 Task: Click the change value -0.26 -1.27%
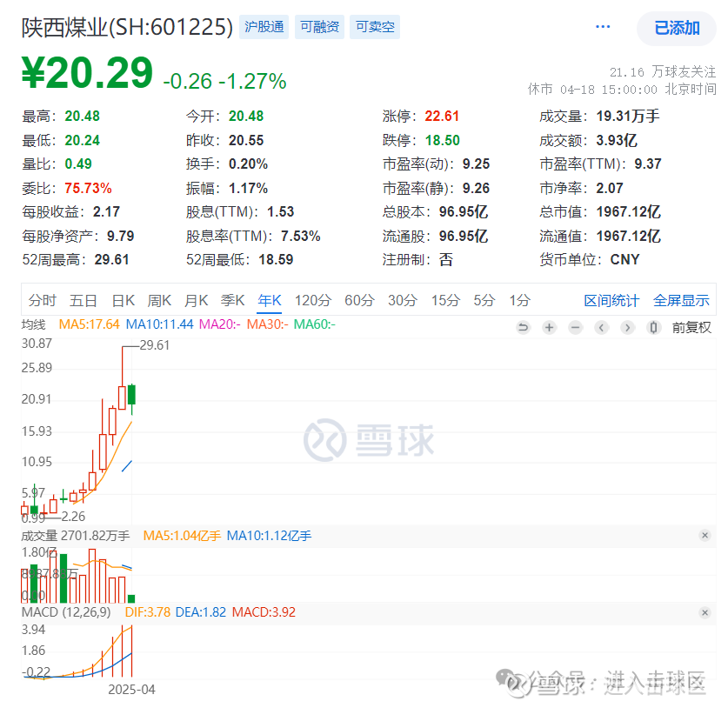tap(224, 81)
